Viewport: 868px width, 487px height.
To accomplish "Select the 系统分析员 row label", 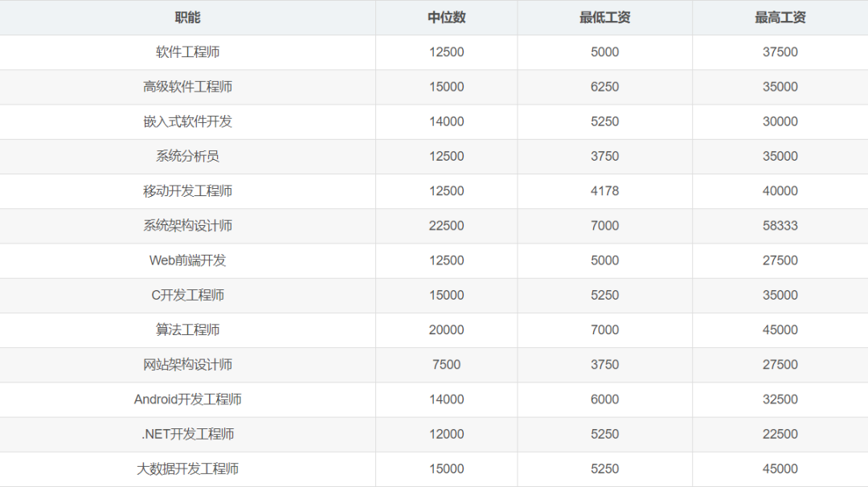I will coord(187,156).
